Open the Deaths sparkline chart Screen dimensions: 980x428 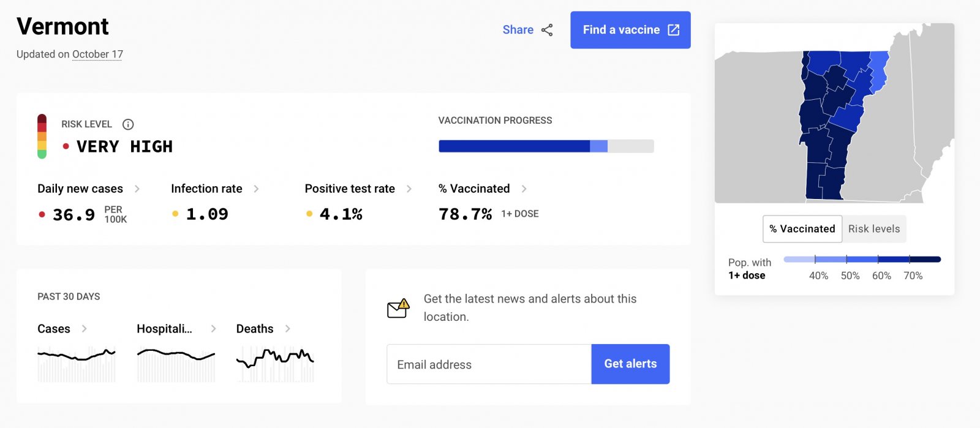coord(275,364)
